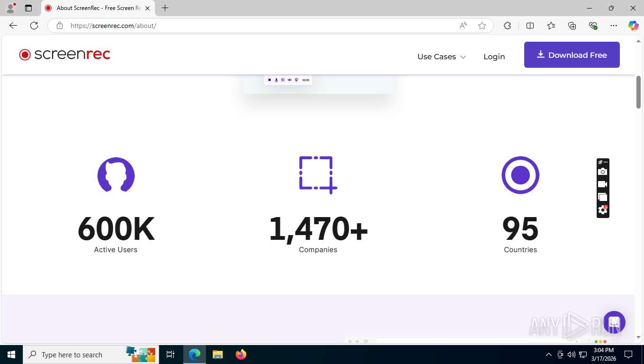Open Task View on taskbar
Image resolution: width=644 pixels, height=364 pixels.
pos(170,355)
